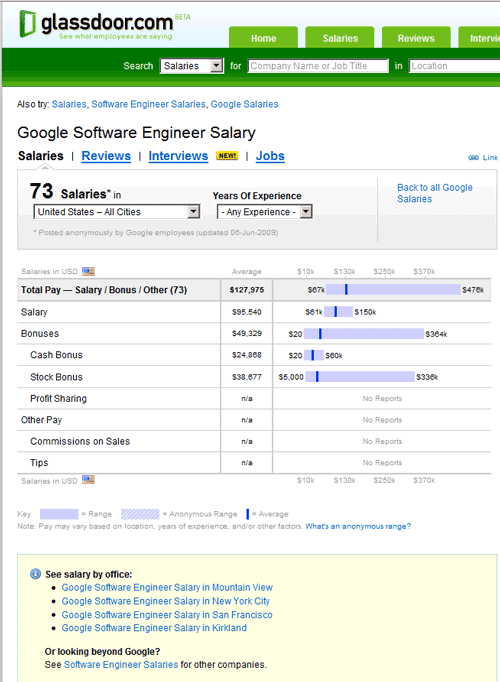Expand the Any Experience dropdown
Screen dimensions: 500x682
click(265, 212)
